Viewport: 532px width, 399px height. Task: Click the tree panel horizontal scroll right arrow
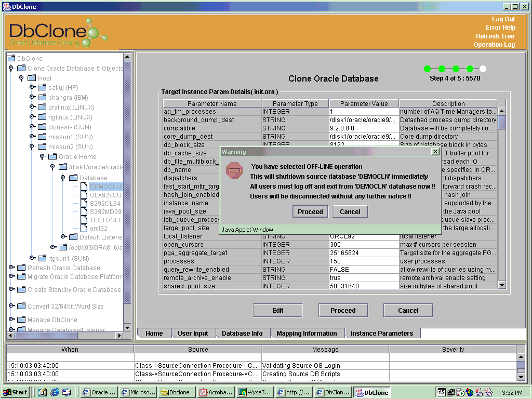[119, 336]
